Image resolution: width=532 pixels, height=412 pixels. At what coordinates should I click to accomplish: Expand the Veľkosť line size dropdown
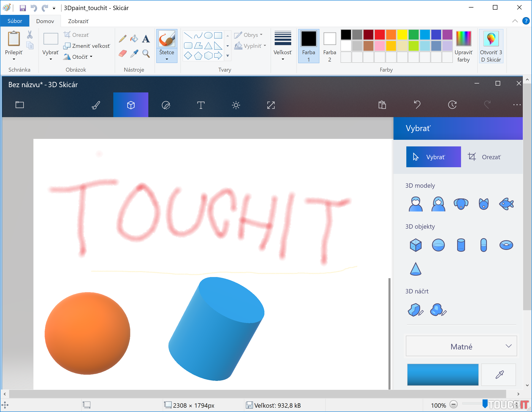(x=282, y=46)
